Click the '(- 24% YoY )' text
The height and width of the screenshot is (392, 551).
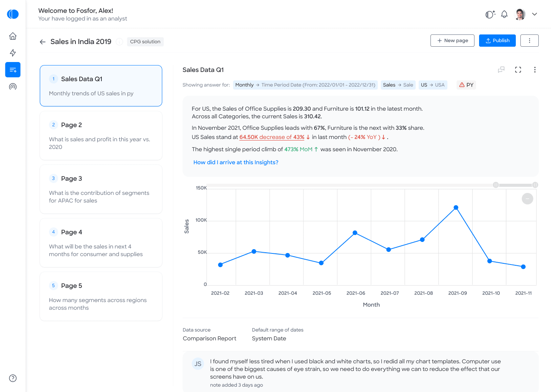click(x=364, y=137)
